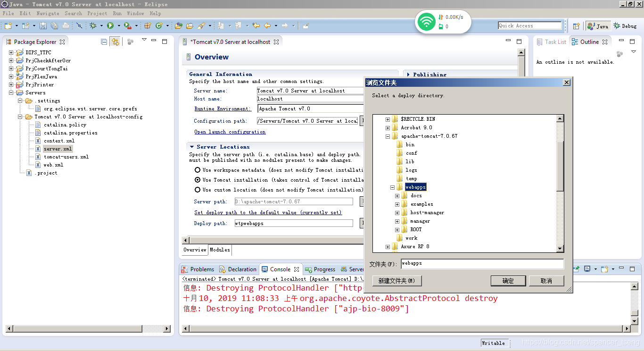Viewport: 644px width, 351px height.
Task: Click the 文件夹 name input field
Action: [x=482, y=264]
